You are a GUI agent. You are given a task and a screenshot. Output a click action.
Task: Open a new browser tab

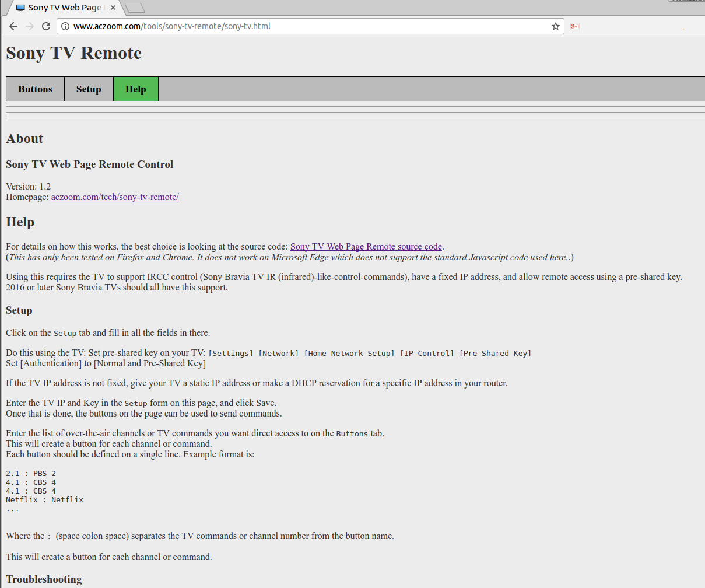[x=135, y=8]
